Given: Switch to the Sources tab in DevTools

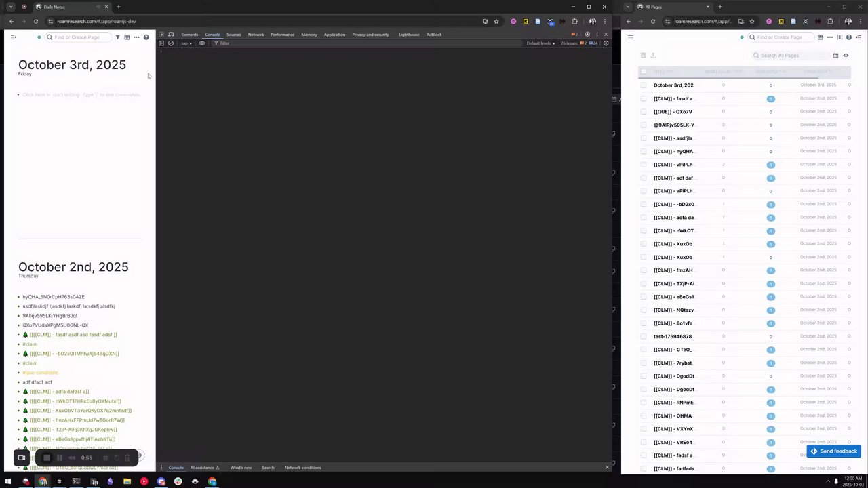Looking at the screenshot, I should 234,35.
